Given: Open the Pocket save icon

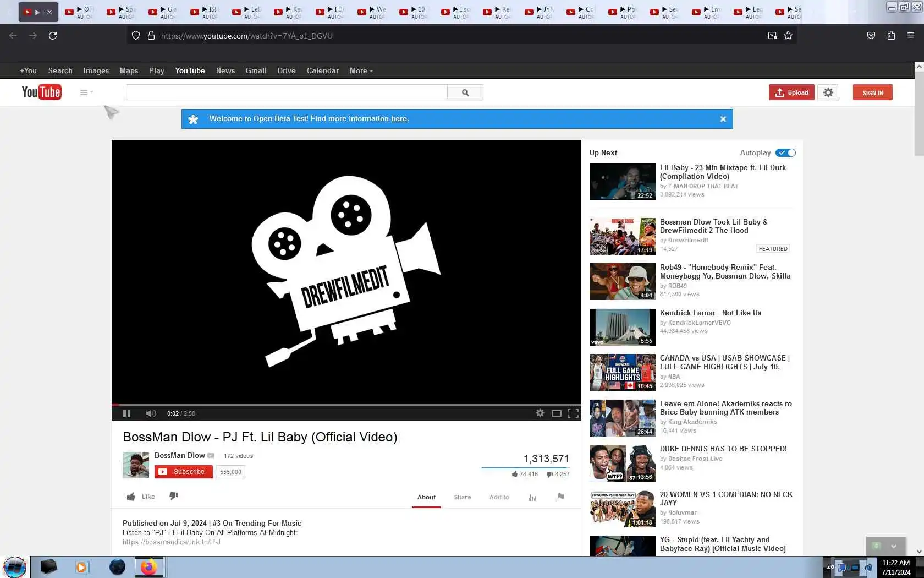Looking at the screenshot, I should (x=871, y=36).
